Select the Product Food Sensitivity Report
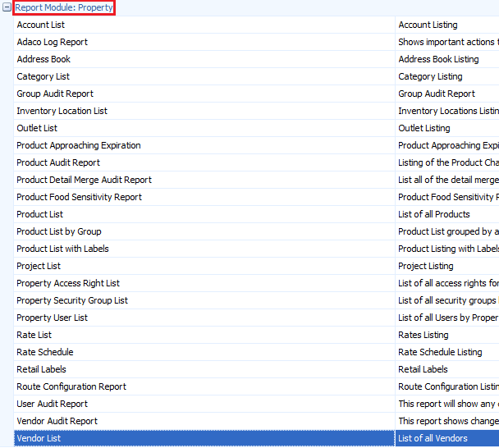 point(79,197)
